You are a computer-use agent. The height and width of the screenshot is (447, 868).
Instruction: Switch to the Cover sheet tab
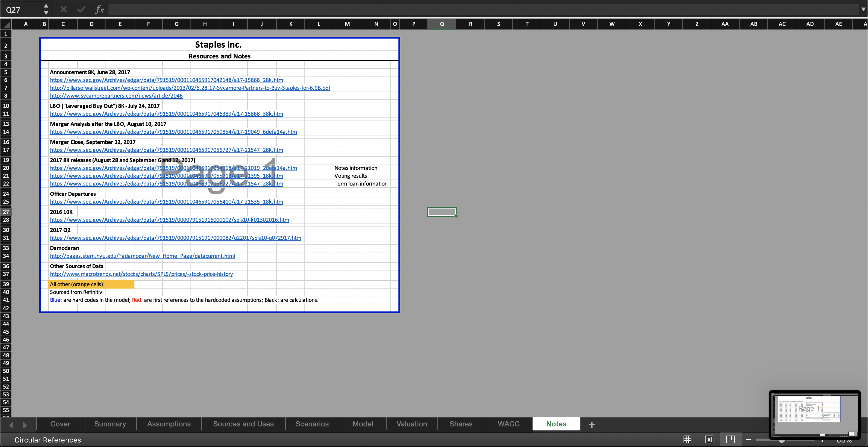point(60,424)
